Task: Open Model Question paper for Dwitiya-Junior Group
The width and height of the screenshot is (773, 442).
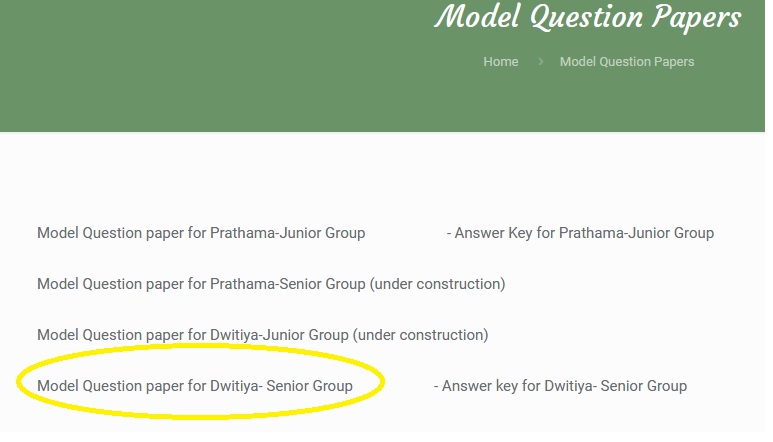Action: [193, 335]
